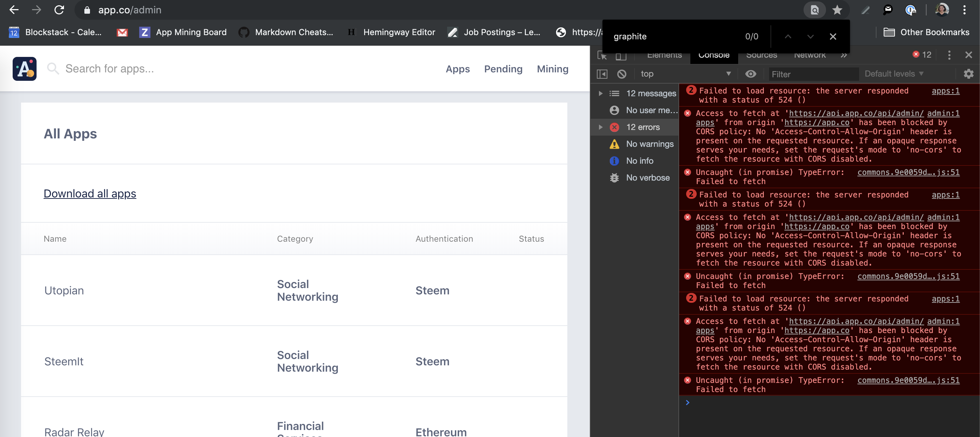The height and width of the screenshot is (437, 980).
Task: Click the Chrome profile avatar
Action: 942,10
